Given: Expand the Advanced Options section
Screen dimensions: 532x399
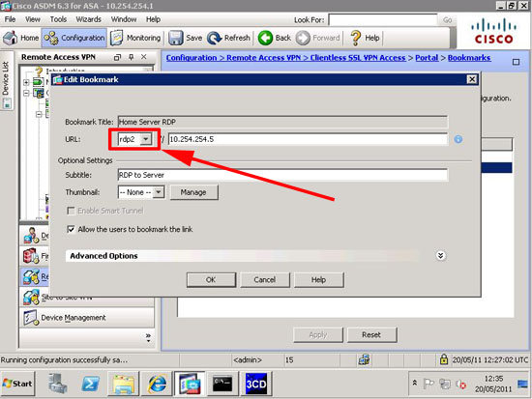Looking at the screenshot, I should (440, 256).
